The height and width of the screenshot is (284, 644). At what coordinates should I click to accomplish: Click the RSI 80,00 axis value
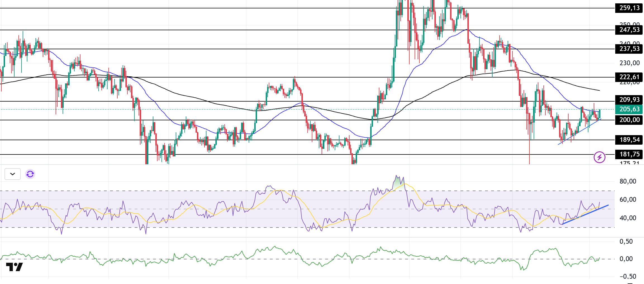point(628,182)
